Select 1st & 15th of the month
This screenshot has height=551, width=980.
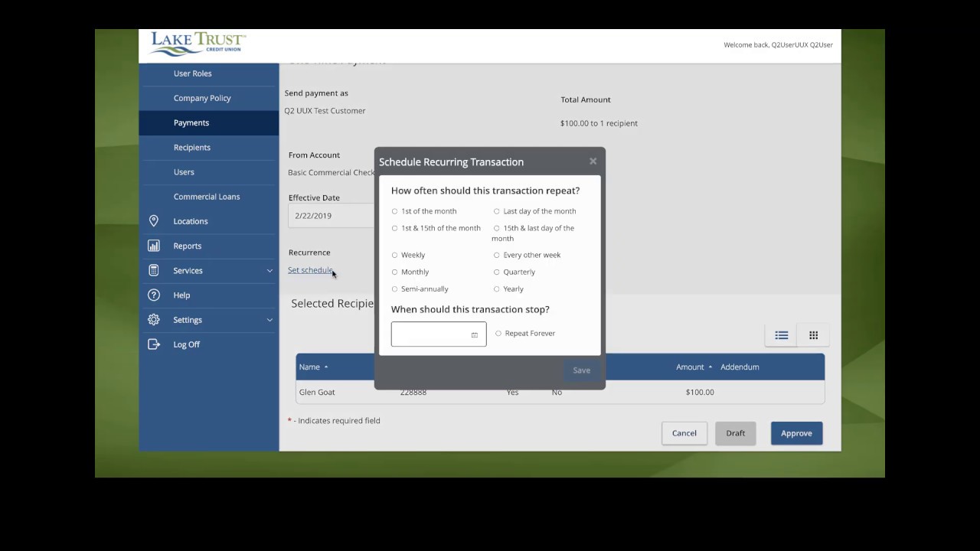click(395, 228)
